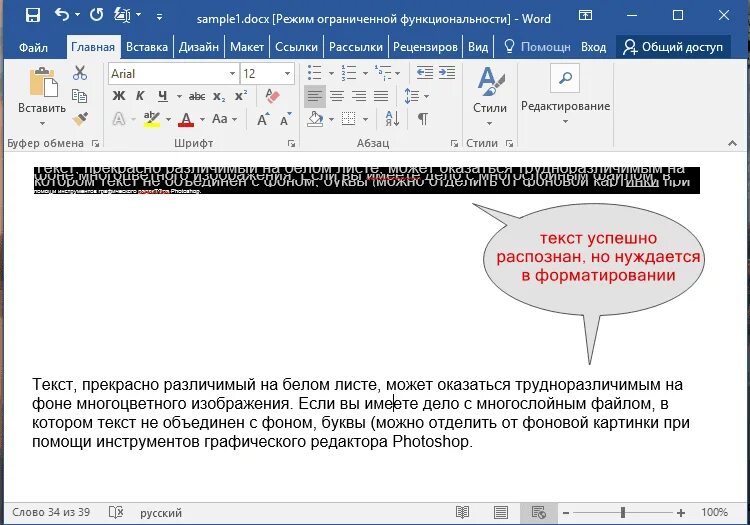Apply red font color A

(x=186, y=119)
